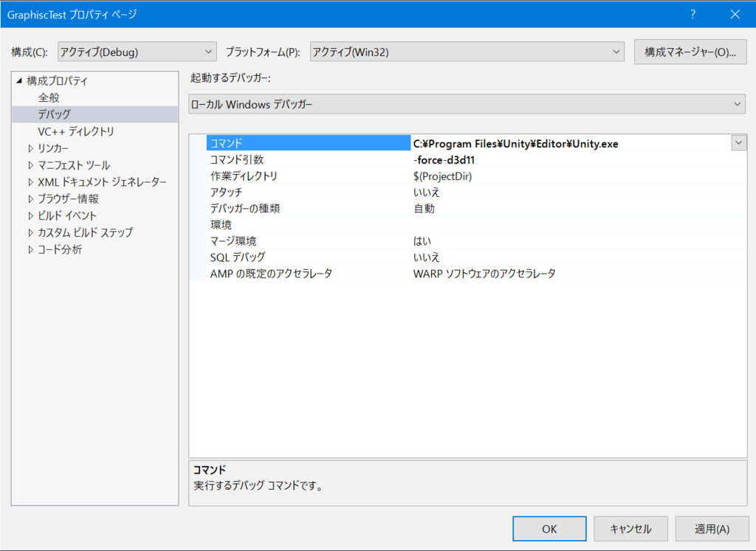Click the SQL デバッグ value いいえ
Screen dimensions: 756x551
[427, 257]
